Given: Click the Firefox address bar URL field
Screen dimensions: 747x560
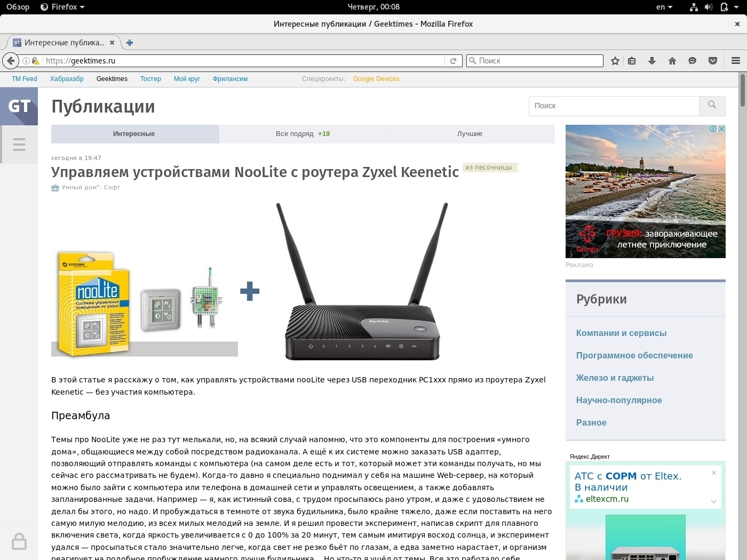Looking at the screenshot, I should tap(243, 61).
